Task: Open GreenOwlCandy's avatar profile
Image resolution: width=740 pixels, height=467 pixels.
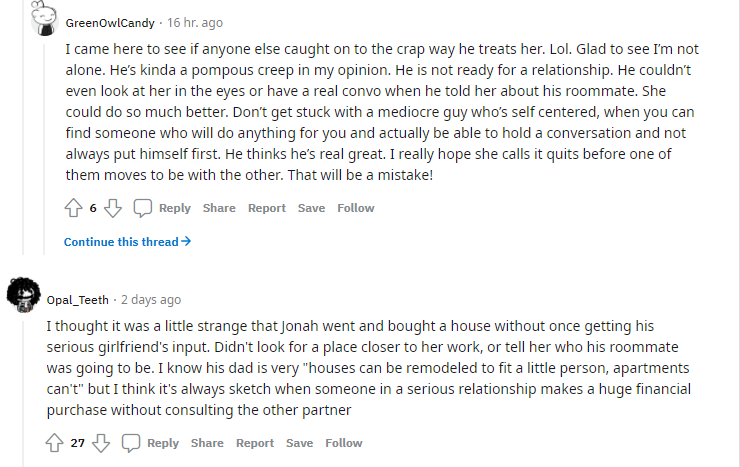Action: tap(42, 21)
